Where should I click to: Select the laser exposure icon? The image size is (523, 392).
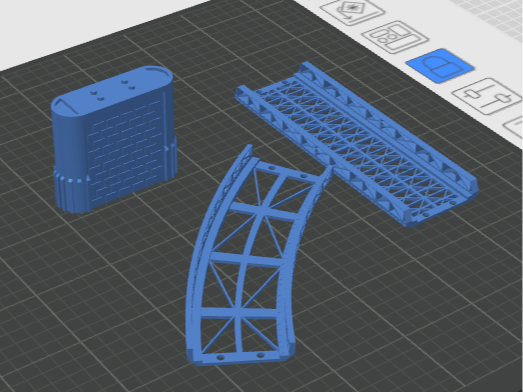(x=353, y=12)
